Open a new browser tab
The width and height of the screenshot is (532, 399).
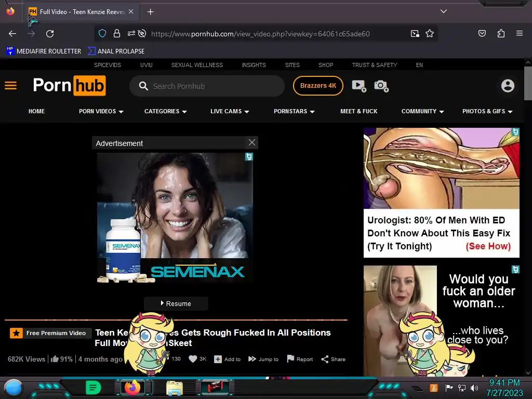[x=150, y=12]
